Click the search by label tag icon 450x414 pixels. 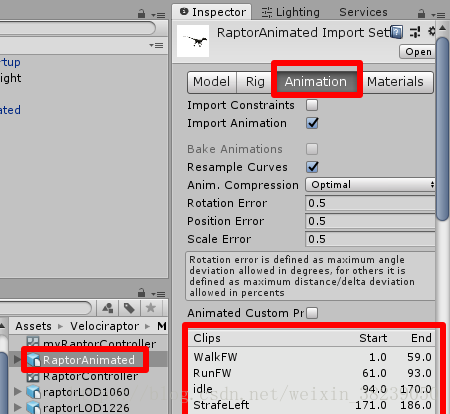click(x=129, y=308)
